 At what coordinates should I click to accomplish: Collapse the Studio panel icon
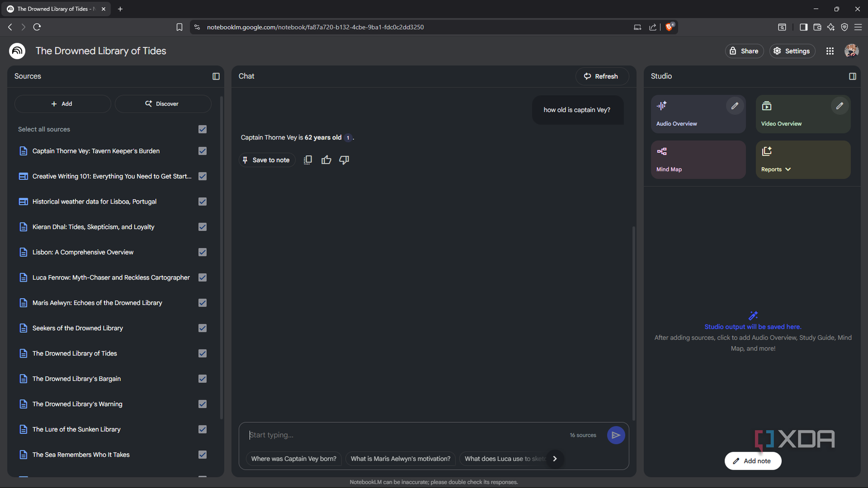[852, 76]
